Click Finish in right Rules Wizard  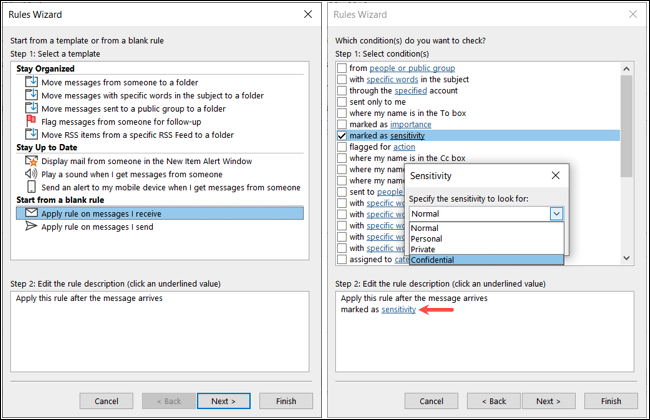(x=611, y=401)
